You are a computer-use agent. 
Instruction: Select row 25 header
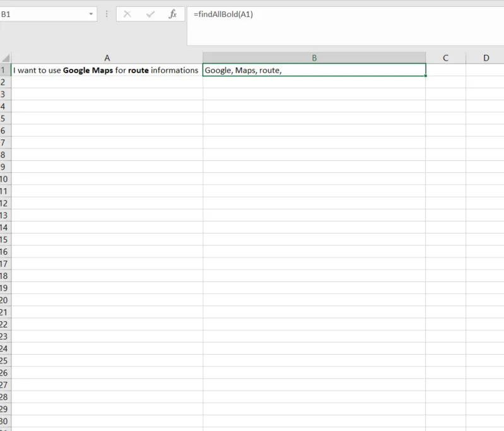[5, 360]
